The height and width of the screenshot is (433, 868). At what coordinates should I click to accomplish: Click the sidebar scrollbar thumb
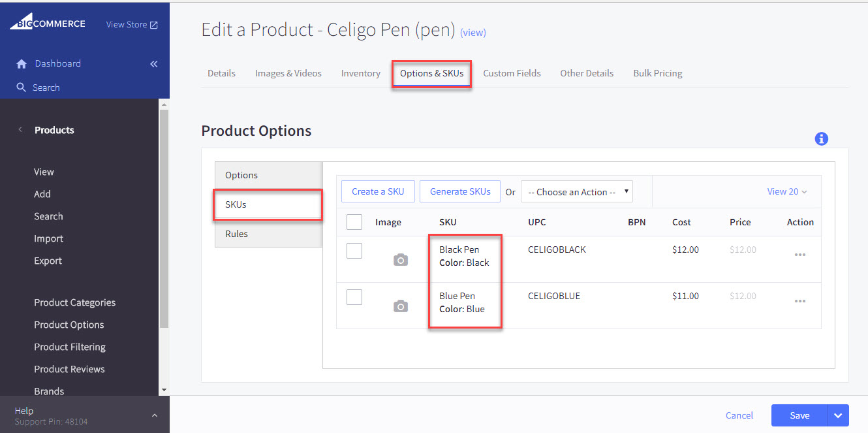pyautogui.click(x=164, y=218)
